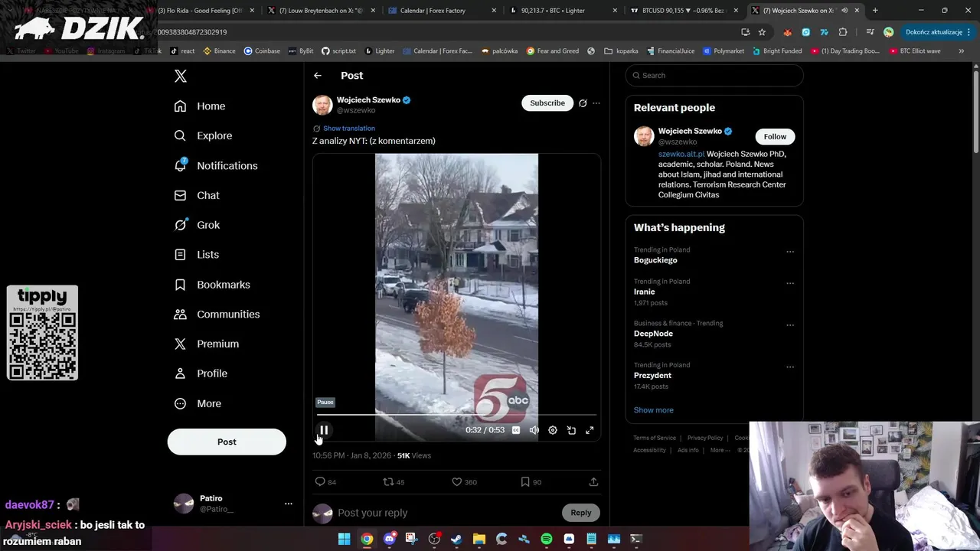980x551 pixels.
Task: Click the Grok explain icon beside Subscribe
Action: [583, 103]
